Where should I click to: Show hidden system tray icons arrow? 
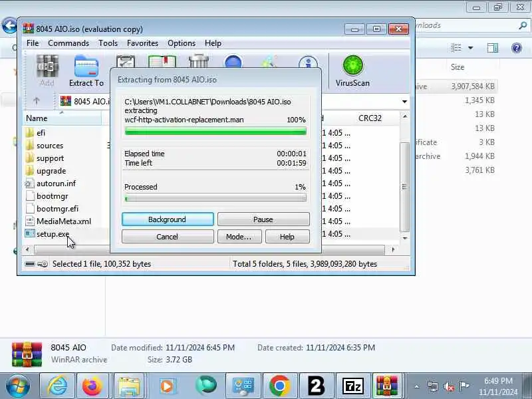417,386
